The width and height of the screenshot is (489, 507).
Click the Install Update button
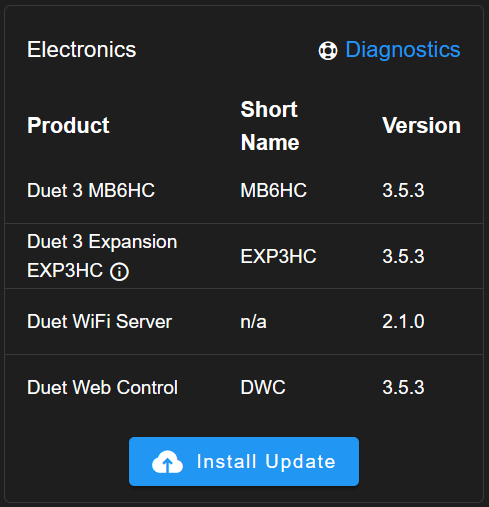[x=244, y=461]
